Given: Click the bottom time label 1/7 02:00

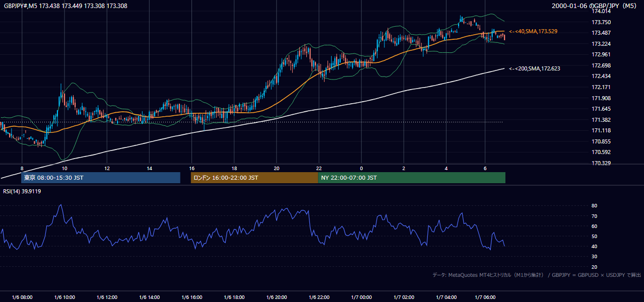Looking at the screenshot, I should pos(404,297).
